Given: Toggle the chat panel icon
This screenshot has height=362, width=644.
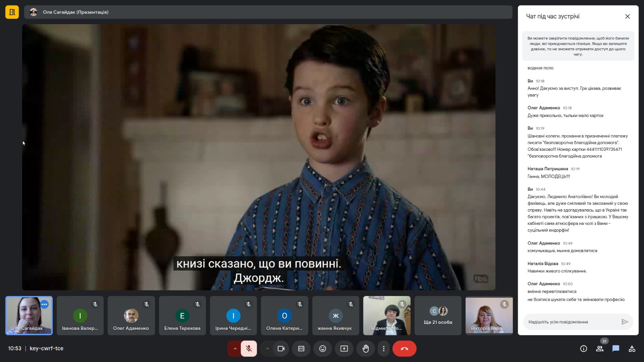Looking at the screenshot, I should click(616, 349).
